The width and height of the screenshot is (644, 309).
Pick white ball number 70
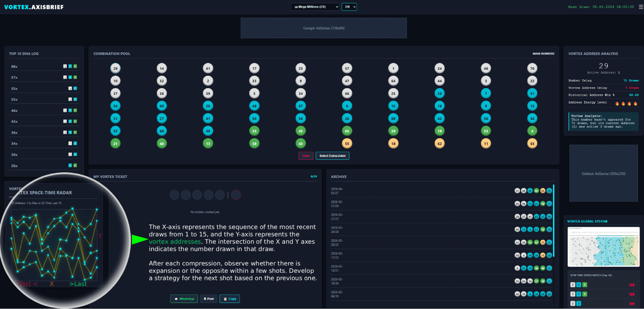[x=532, y=68]
